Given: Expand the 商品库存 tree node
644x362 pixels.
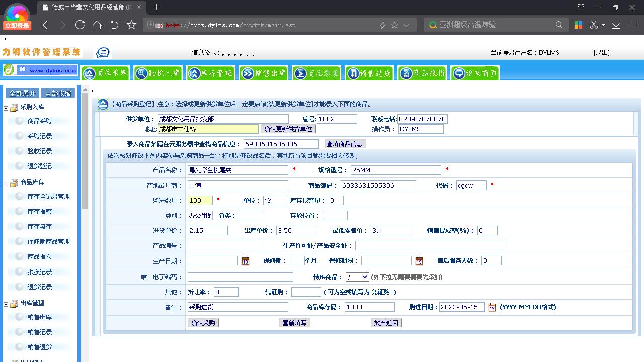Looking at the screenshot, I should tap(5, 183).
